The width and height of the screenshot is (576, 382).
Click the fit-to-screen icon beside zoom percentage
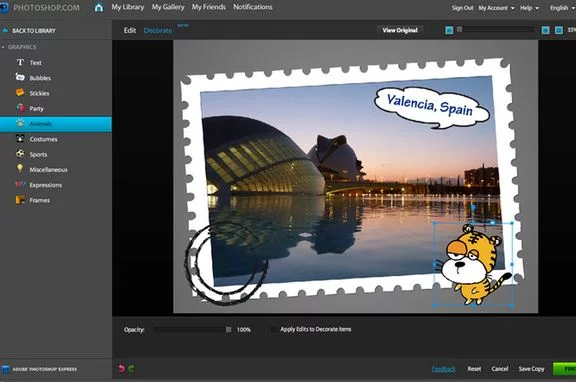(558, 30)
